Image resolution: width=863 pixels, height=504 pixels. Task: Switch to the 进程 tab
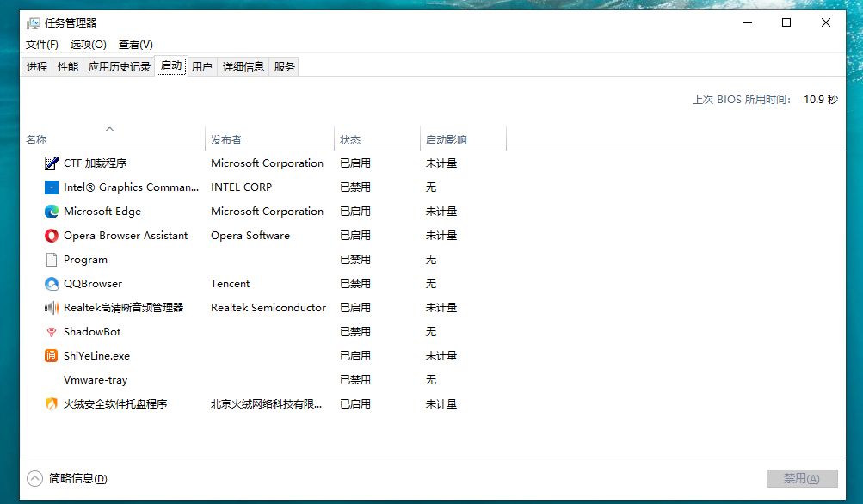tap(37, 66)
